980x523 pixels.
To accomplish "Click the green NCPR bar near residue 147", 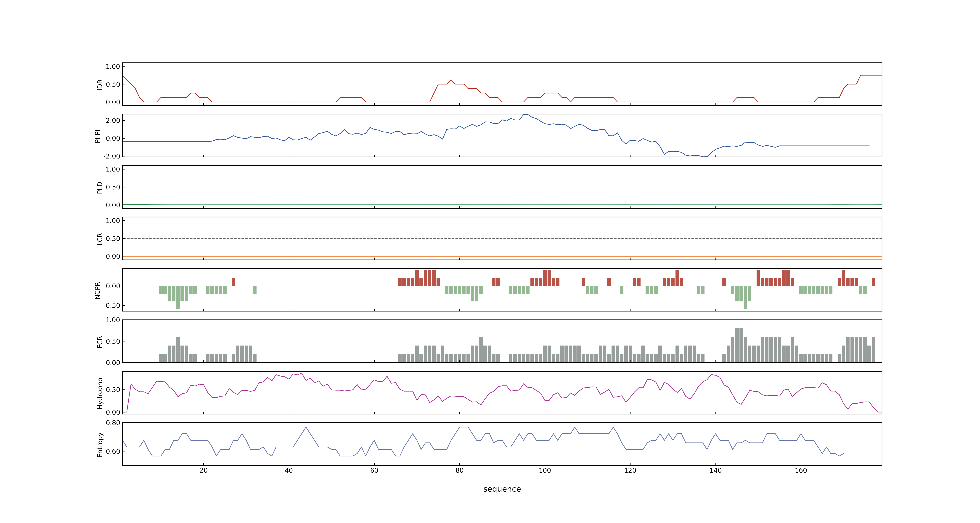I will (745, 298).
